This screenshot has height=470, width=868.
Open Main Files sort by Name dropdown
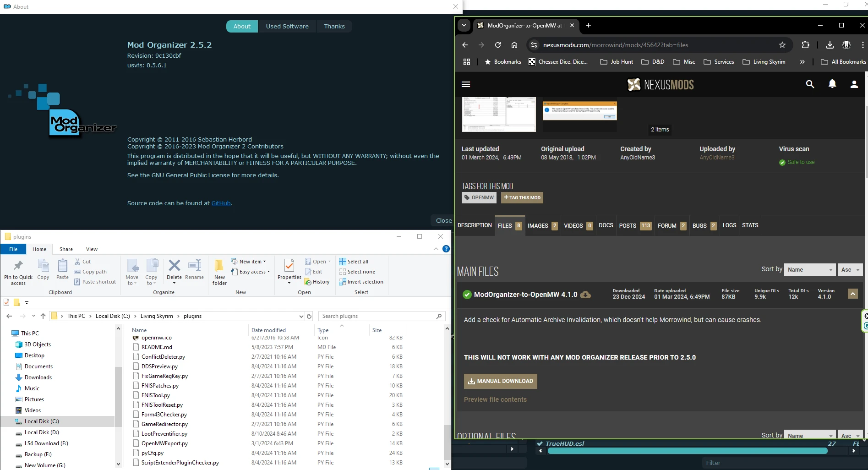tap(810, 270)
